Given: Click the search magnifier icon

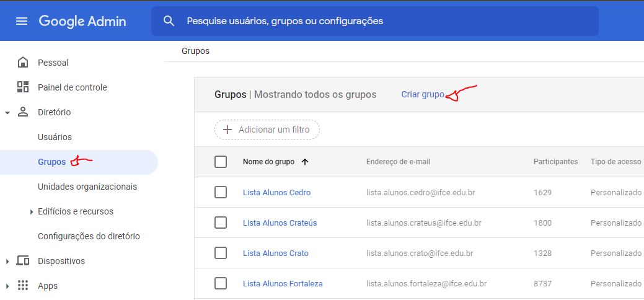Looking at the screenshot, I should (x=169, y=21).
